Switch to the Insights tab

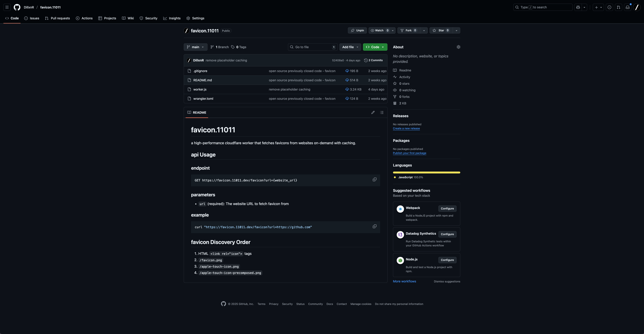(172, 18)
